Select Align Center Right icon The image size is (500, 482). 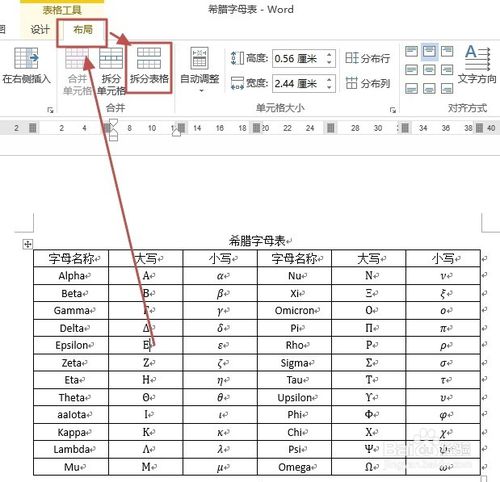coord(447,70)
